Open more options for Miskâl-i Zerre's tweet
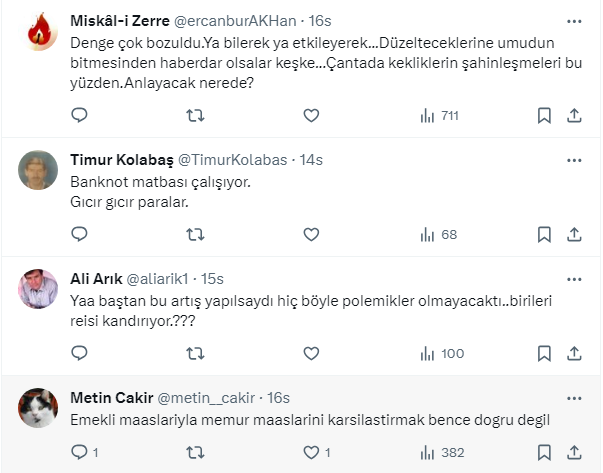This screenshot has height=473, width=603. tap(574, 22)
